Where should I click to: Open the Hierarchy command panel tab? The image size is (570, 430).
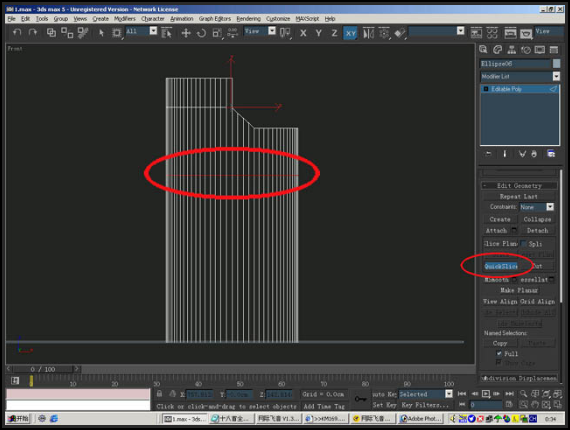511,50
